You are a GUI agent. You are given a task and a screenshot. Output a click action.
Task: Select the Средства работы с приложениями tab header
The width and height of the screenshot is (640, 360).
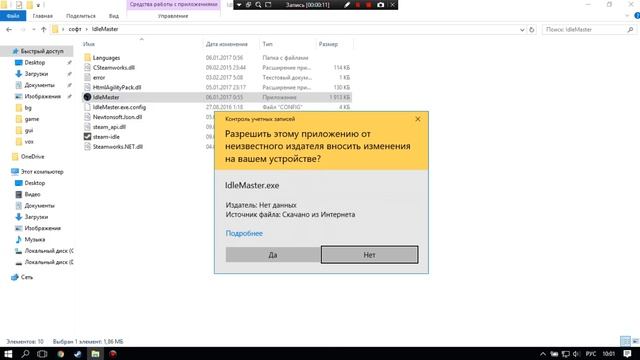[173, 4]
